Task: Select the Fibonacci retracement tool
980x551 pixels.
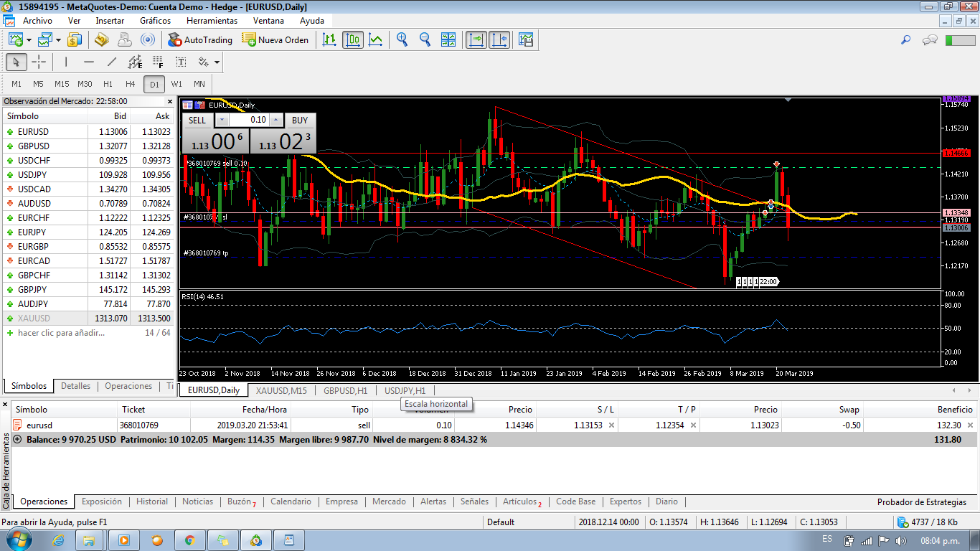Action: coord(157,62)
